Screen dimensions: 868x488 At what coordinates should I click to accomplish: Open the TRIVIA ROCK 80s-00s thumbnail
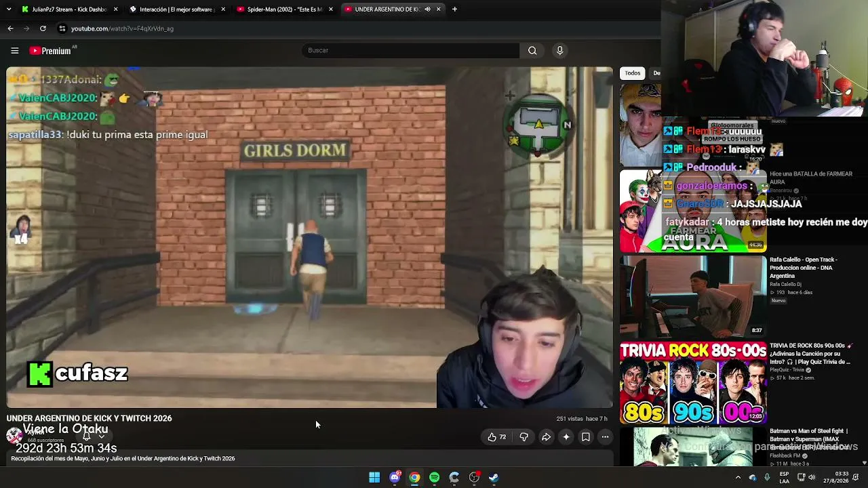[693, 383]
